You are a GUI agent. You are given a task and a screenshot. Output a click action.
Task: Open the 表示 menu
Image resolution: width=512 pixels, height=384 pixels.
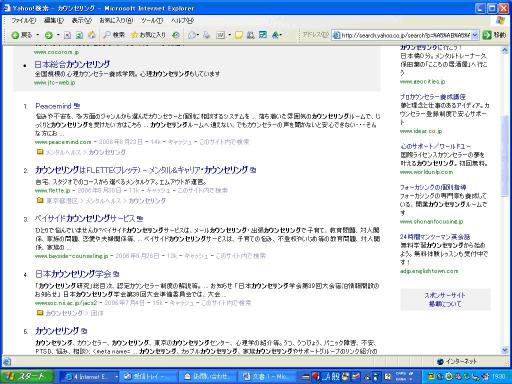[x=82, y=21]
